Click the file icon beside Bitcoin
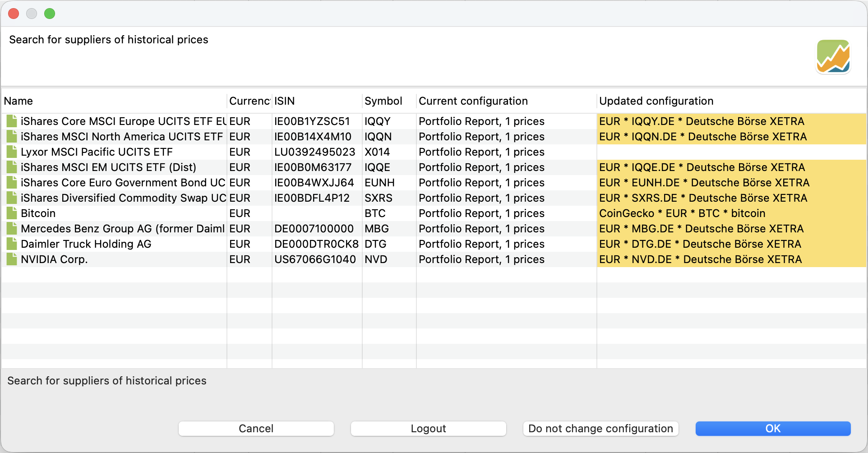The height and width of the screenshot is (453, 868). (12, 213)
